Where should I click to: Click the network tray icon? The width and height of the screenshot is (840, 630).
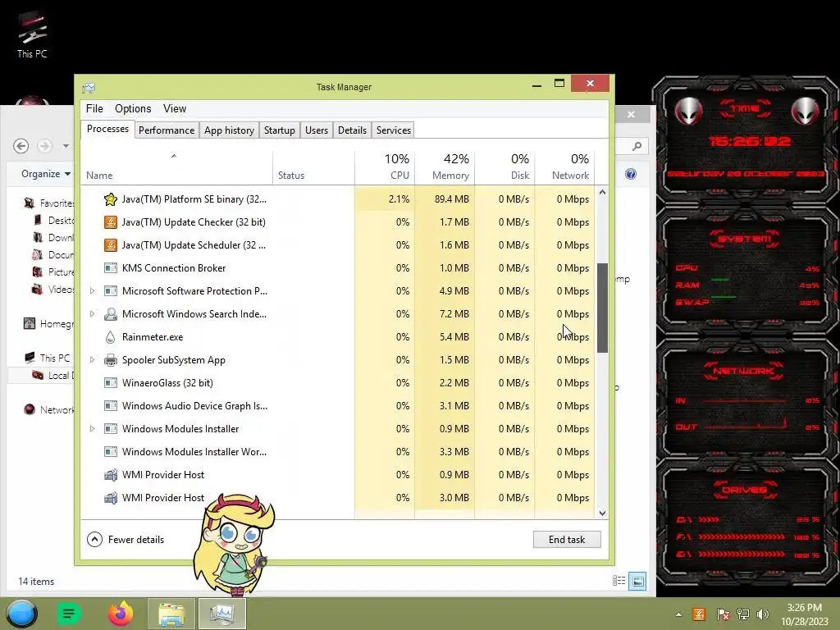tap(743, 614)
